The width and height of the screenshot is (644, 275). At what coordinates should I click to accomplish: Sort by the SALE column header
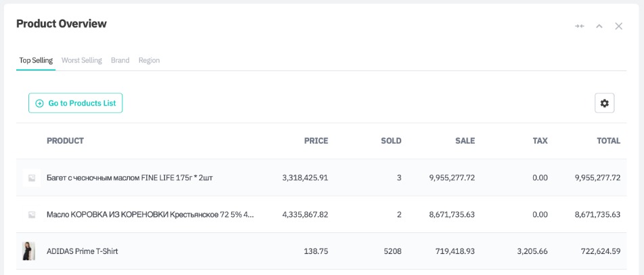tap(465, 141)
